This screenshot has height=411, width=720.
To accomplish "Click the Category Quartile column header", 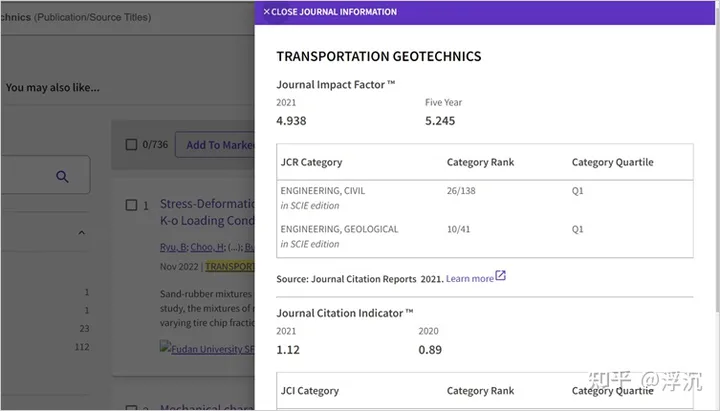I will tap(612, 162).
